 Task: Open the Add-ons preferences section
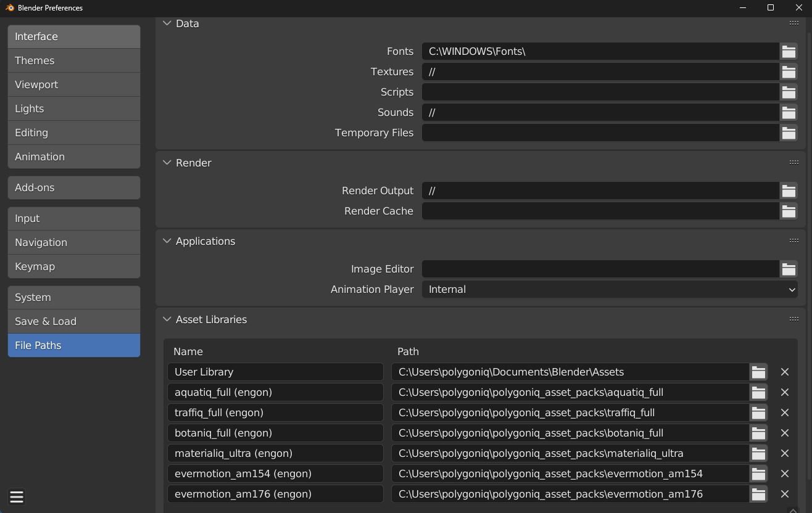(x=73, y=187)
